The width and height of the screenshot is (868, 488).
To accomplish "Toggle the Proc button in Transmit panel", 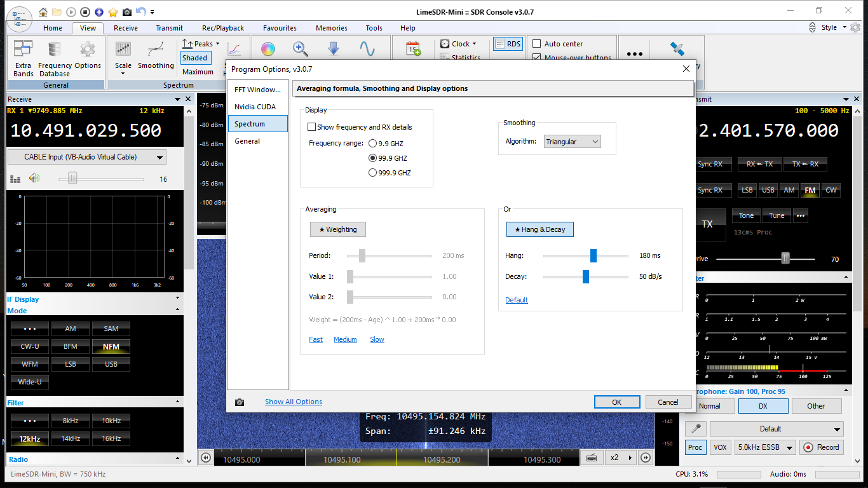I will coord(695,447).
